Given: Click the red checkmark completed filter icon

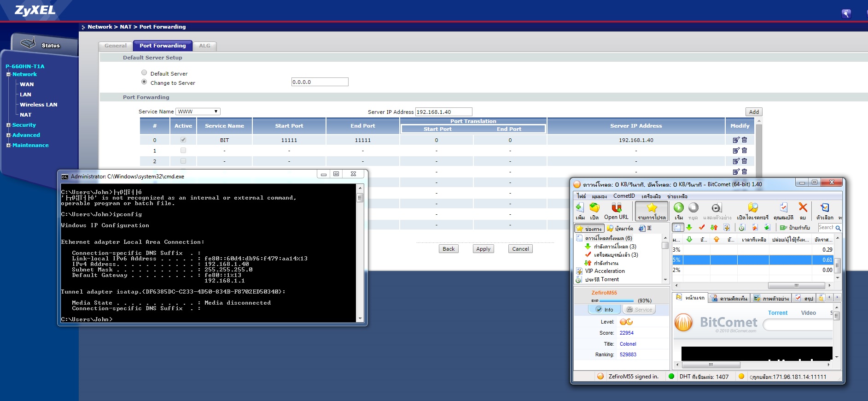Looking at the screenshot, I should (702, 227).
